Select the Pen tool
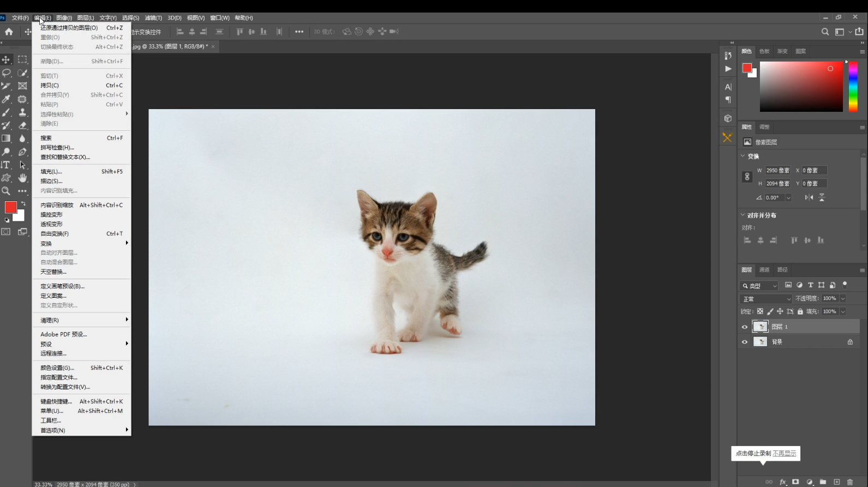Screen dimensions: 868x487 (22, 152)
